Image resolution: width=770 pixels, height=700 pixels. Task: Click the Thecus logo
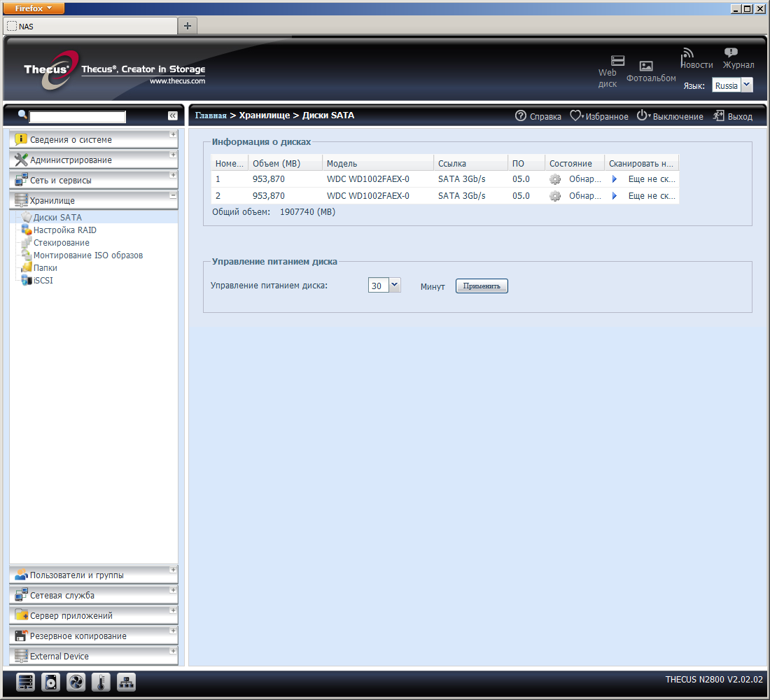[x=51, y=70]
